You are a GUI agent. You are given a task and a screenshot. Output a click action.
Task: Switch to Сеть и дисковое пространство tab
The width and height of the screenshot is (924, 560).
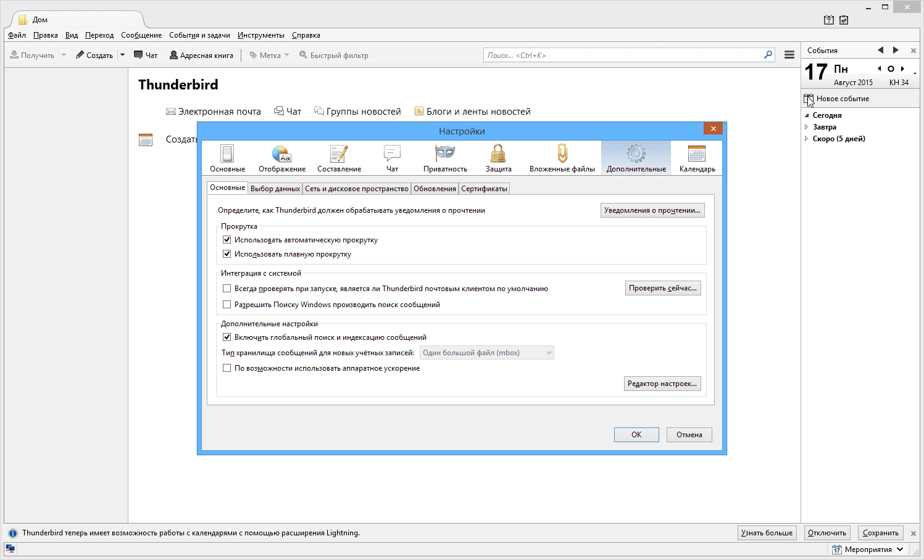(x=357, y=189)
